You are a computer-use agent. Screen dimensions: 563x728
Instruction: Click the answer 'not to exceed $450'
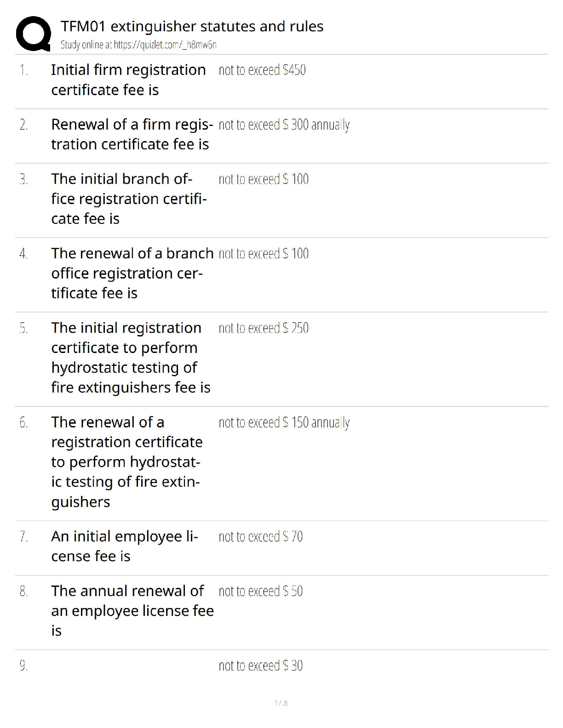click(262, 70)
